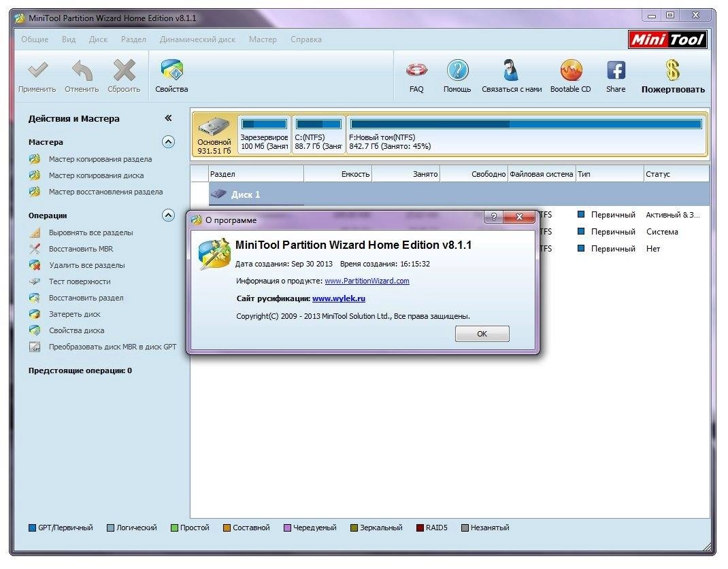Viewport: 728px width, 569px height.
Task: Click the Предстоящие операции: 0 label
Action: 80,370
